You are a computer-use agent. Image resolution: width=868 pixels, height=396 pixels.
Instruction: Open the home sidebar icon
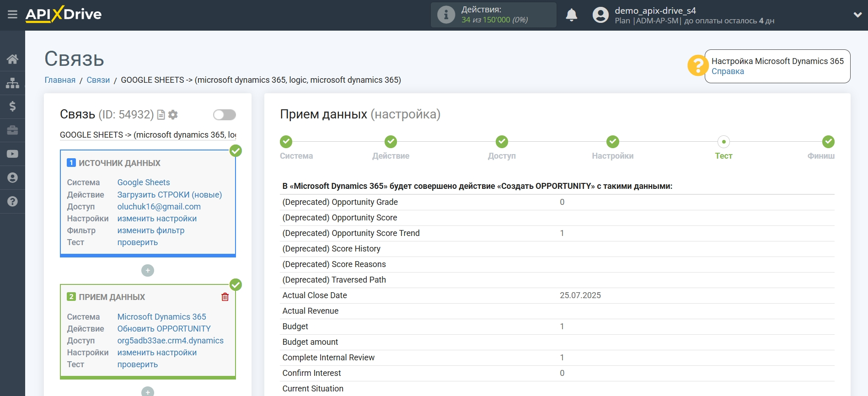pyautogui.click(x=12, y=59)
